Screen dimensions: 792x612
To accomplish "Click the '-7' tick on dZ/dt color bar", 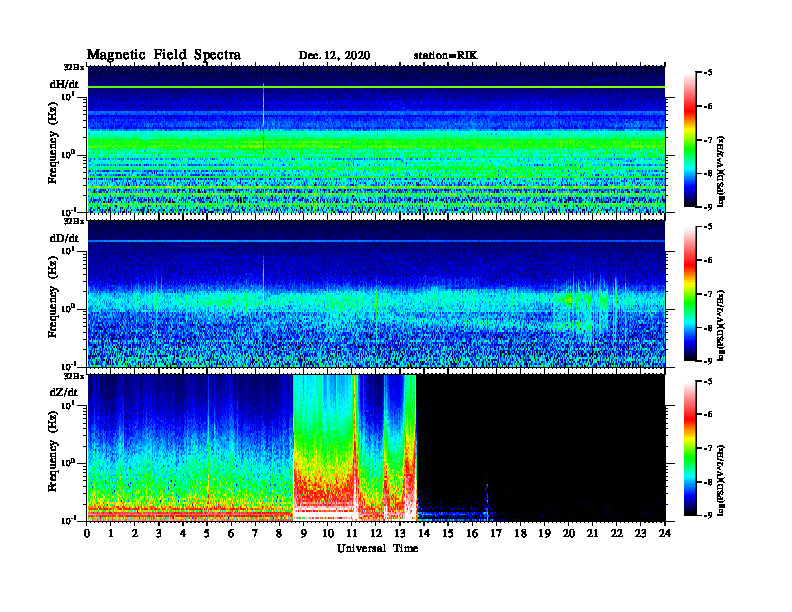I will [708, 448].
